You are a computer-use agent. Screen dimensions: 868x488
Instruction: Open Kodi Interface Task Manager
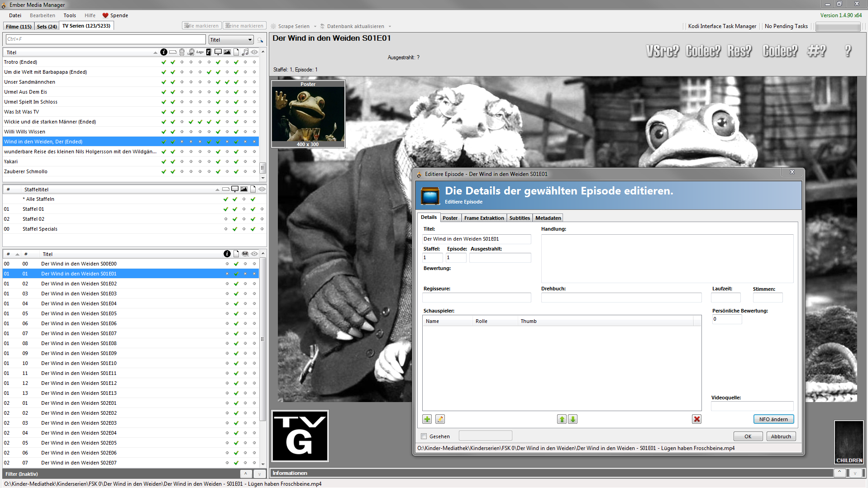click(x=722, y=26)
